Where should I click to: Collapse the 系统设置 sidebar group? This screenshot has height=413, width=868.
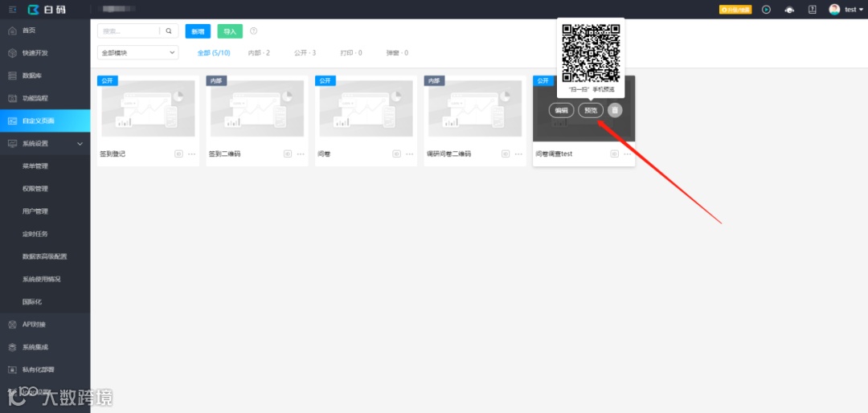[x=45, y=143]
